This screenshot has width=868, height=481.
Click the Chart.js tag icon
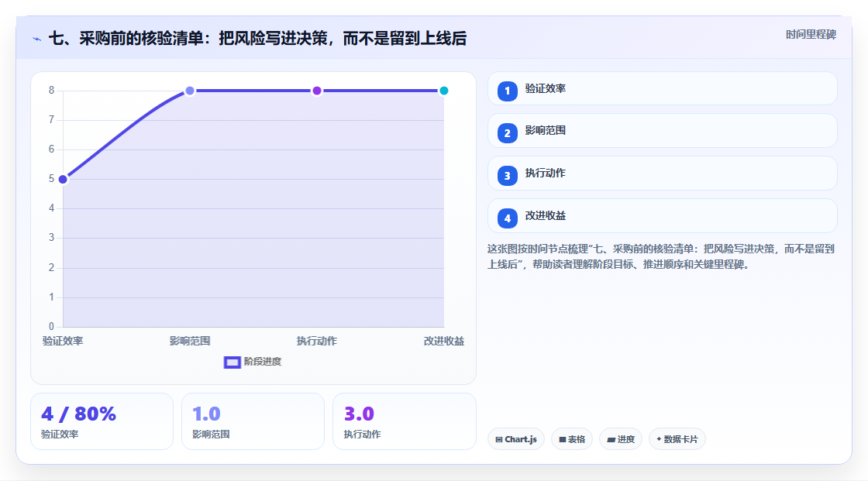pyautogui.click(x=499, y=439)
